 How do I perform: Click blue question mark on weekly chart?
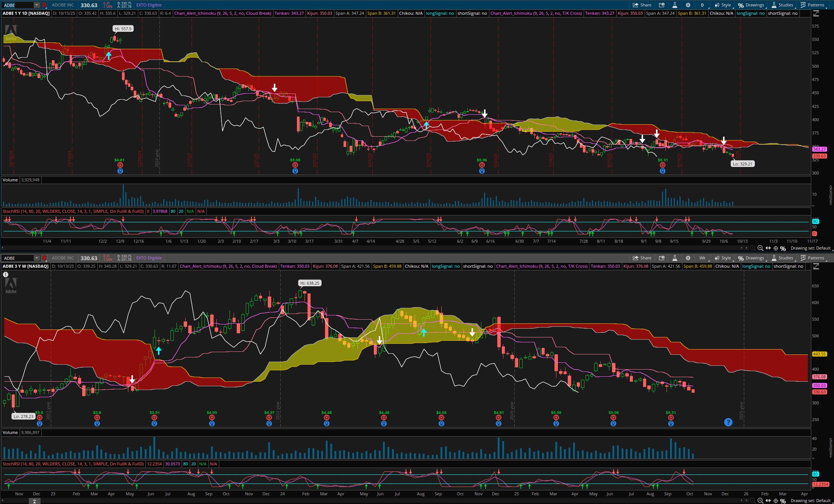point(728,422)
